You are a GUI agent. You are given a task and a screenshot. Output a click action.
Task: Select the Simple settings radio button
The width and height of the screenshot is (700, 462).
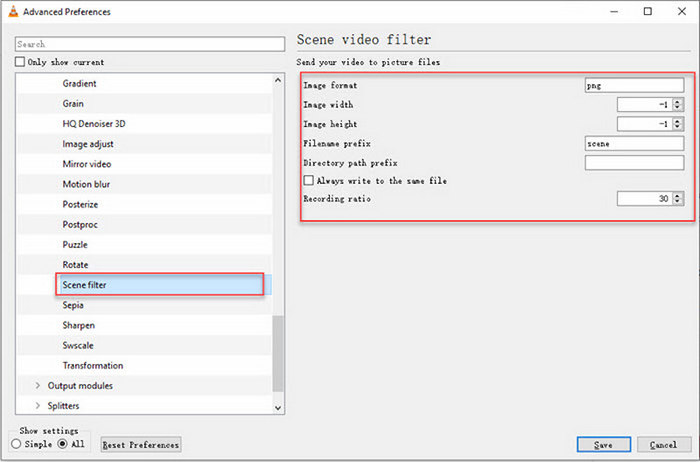17,444
